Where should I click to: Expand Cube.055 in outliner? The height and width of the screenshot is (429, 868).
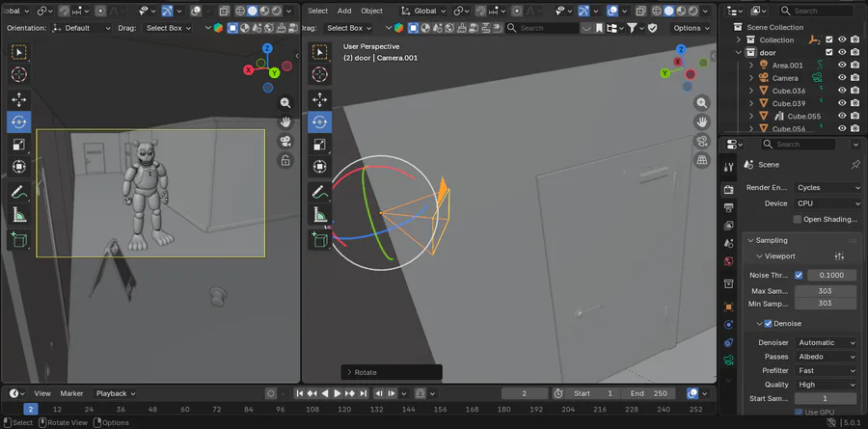tap(751, 117)
